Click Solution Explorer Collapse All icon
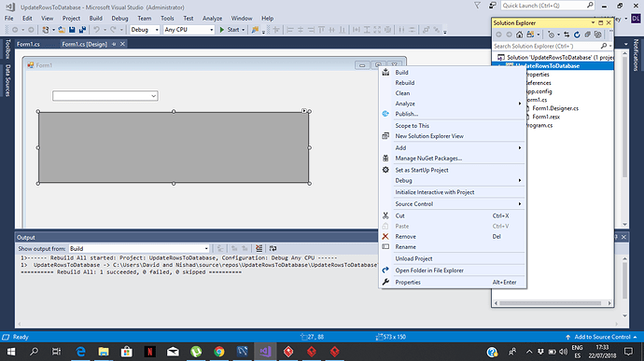 [587, 35]
